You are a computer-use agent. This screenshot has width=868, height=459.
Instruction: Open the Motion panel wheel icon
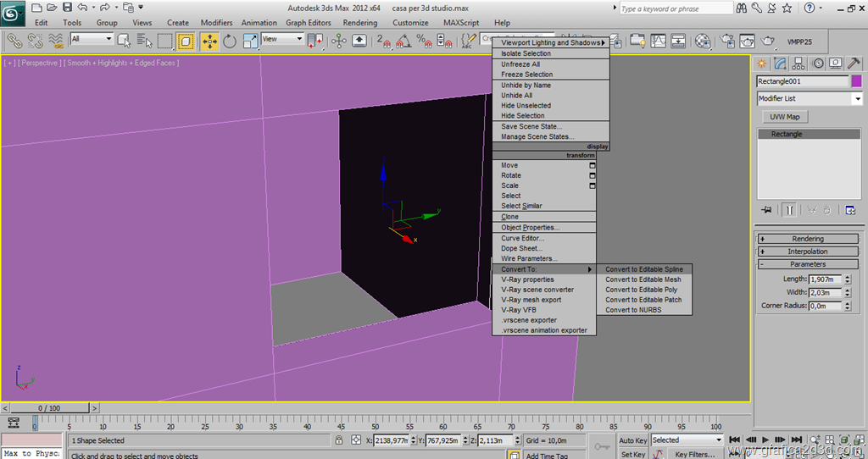point(817,64)
